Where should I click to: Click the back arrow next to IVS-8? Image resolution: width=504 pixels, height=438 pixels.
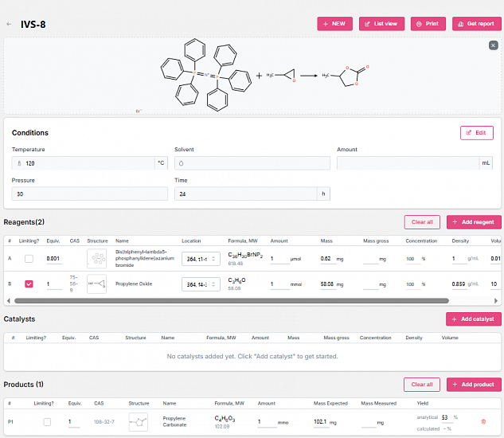tap(9, 24)
